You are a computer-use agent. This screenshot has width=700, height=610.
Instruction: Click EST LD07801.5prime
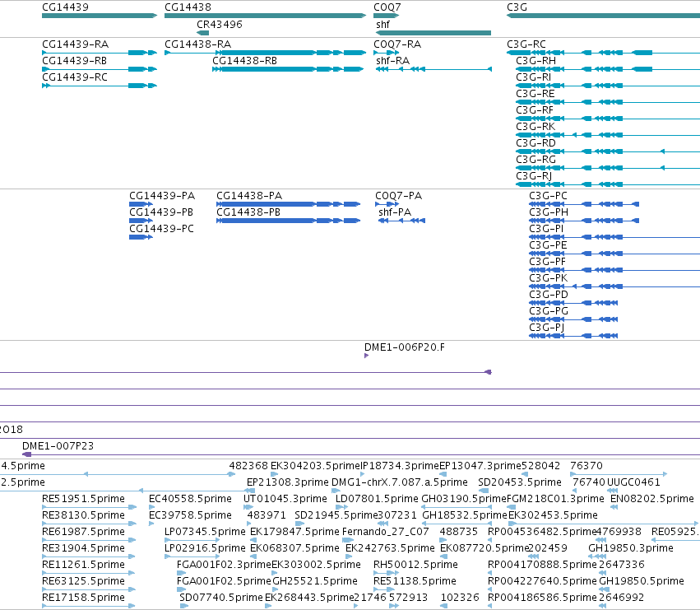pyautogui.click(x=377, y=499)
